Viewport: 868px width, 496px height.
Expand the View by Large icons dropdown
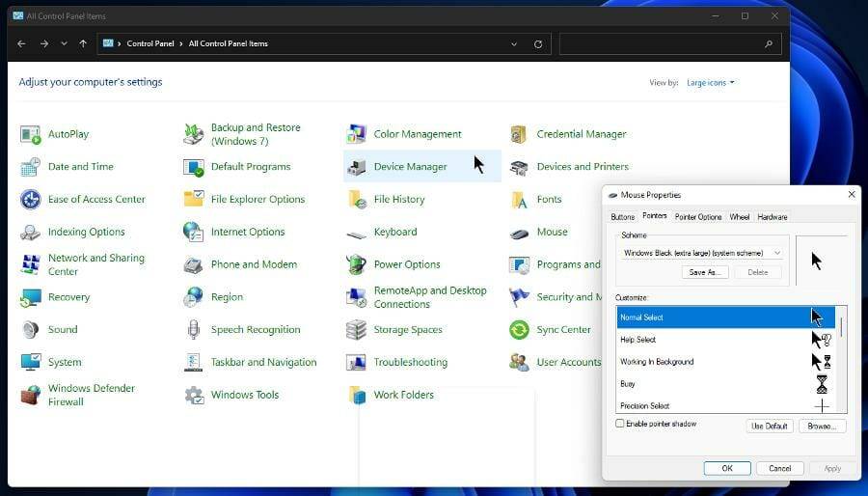[711, 83]
